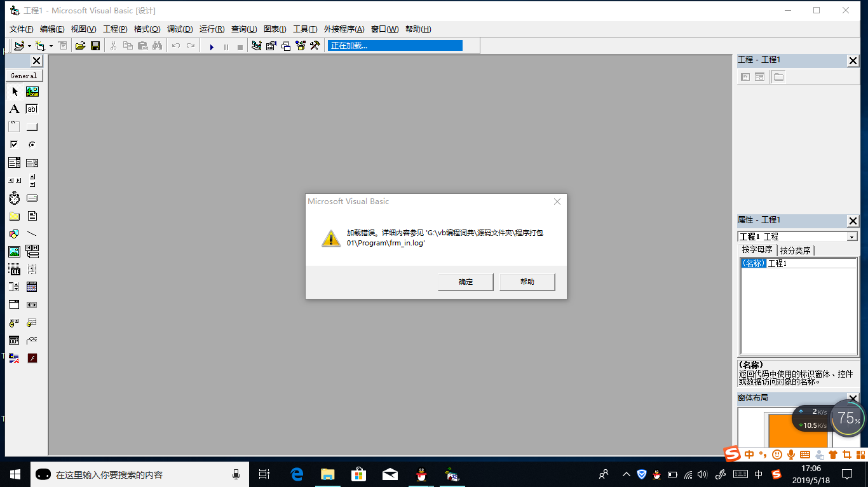This screenshot has height=487, width=868.
Task: Select the Line control tool
Action: click(x=32, y=234)
